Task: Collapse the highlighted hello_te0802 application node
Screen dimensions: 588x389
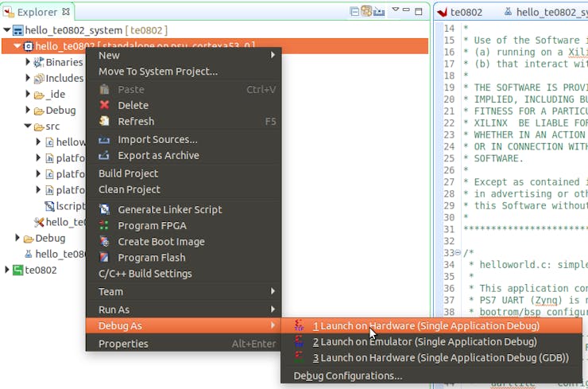Action: pyautogui.click(x=17, y=46)
